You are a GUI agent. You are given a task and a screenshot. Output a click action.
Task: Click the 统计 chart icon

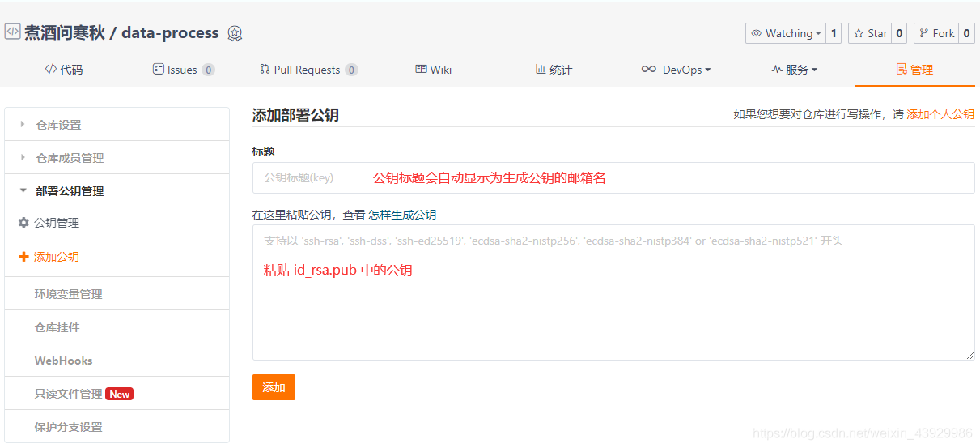click(x=541, y=70)
